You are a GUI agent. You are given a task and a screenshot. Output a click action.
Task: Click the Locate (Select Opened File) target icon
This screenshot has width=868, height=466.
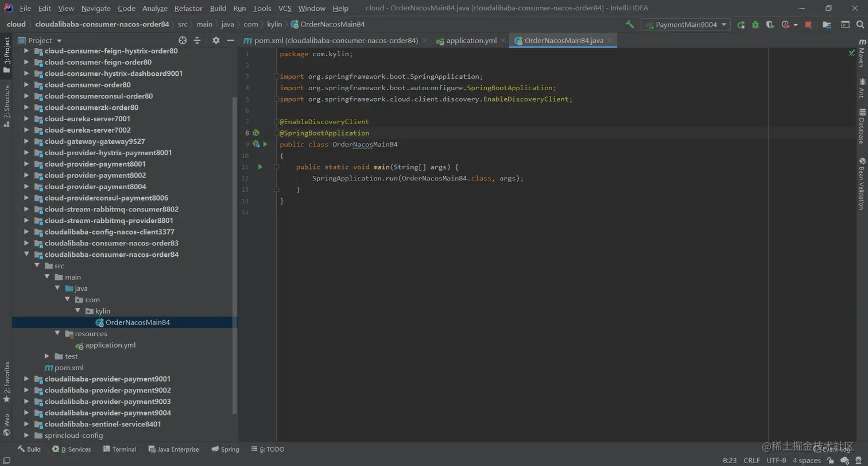pos(183,40)
